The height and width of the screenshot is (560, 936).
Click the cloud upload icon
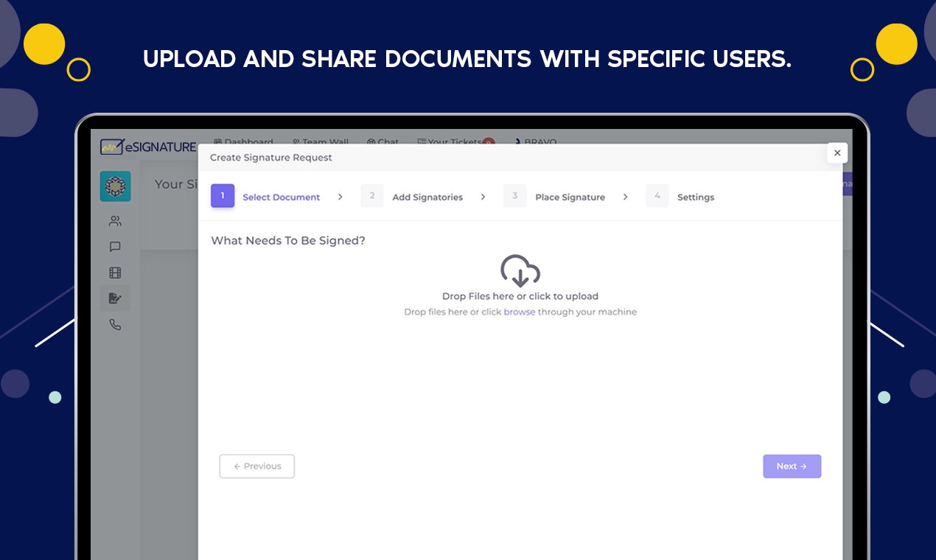pyautogui.click(x=520, y=270)
